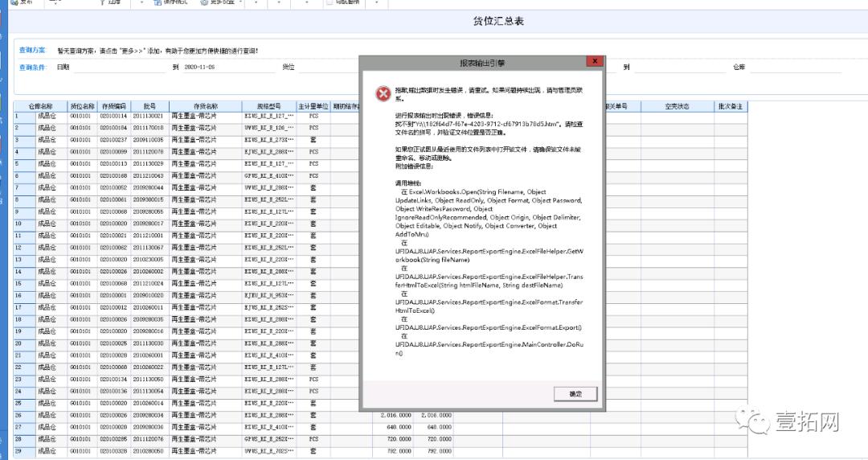
Task: Click the 批次备注 column header
Action: (x=731, y=106)
